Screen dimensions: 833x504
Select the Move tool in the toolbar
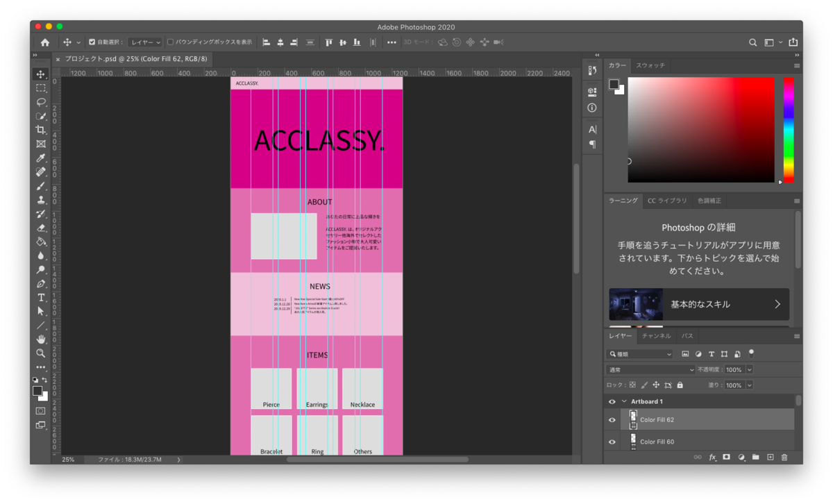click(x=41, y=74)
